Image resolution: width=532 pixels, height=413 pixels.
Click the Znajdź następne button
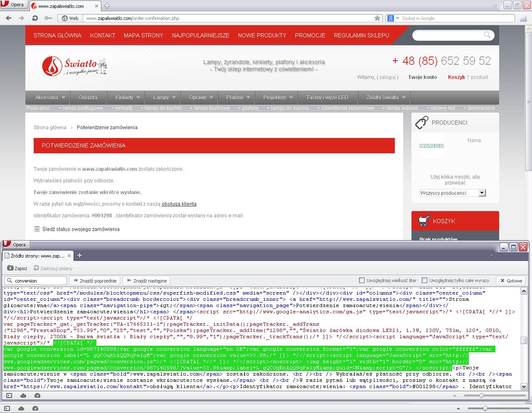click(147, 280)
